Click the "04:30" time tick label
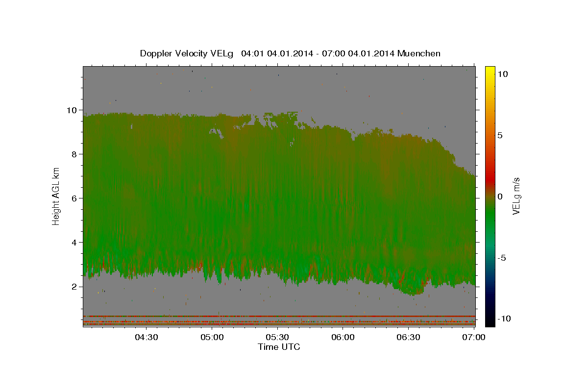The width and height of the screenshot is (588, 392). click(147, 337)
